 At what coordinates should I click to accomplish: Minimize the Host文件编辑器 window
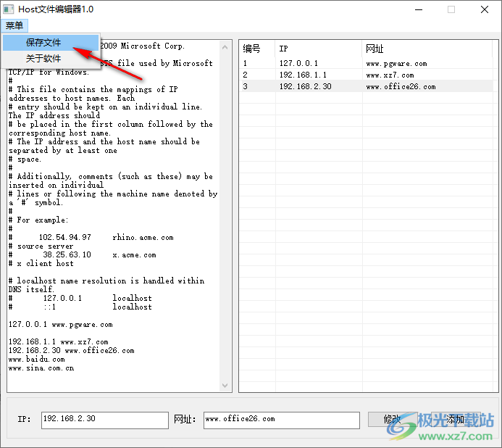coord(419,9)
